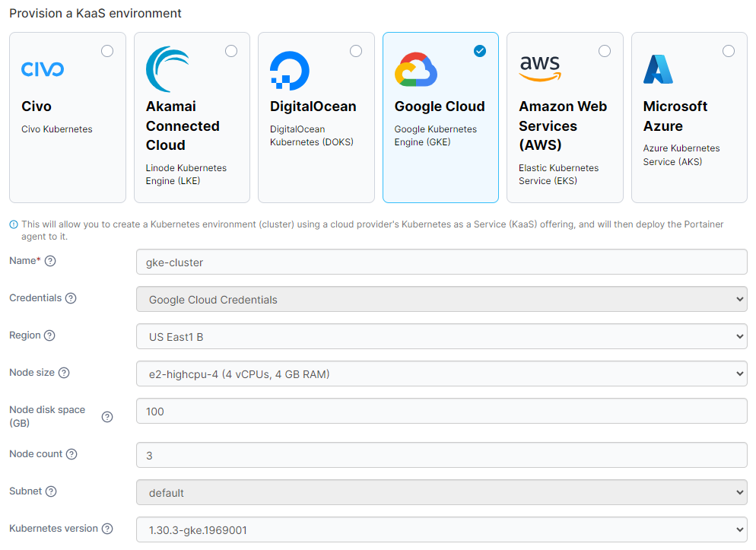Select the Amazon Web Services card title
Screen dimensions: 756x550
[563, 126]
